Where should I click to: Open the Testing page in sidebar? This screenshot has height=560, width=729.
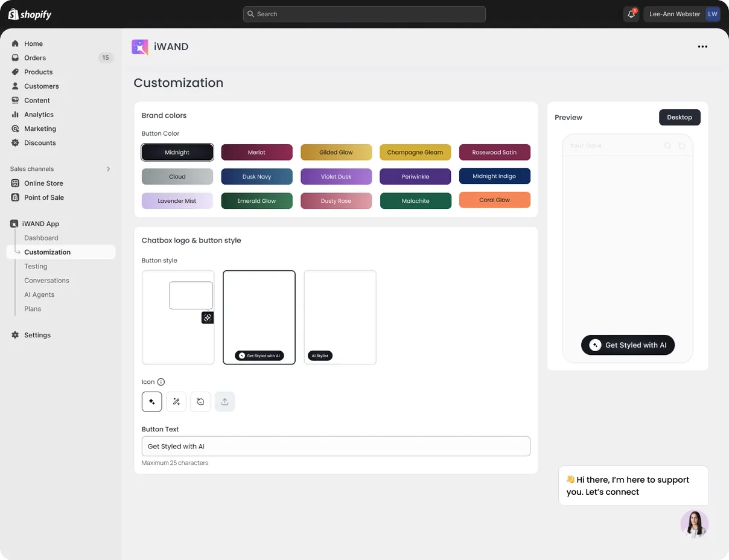[x=36, y=266]
